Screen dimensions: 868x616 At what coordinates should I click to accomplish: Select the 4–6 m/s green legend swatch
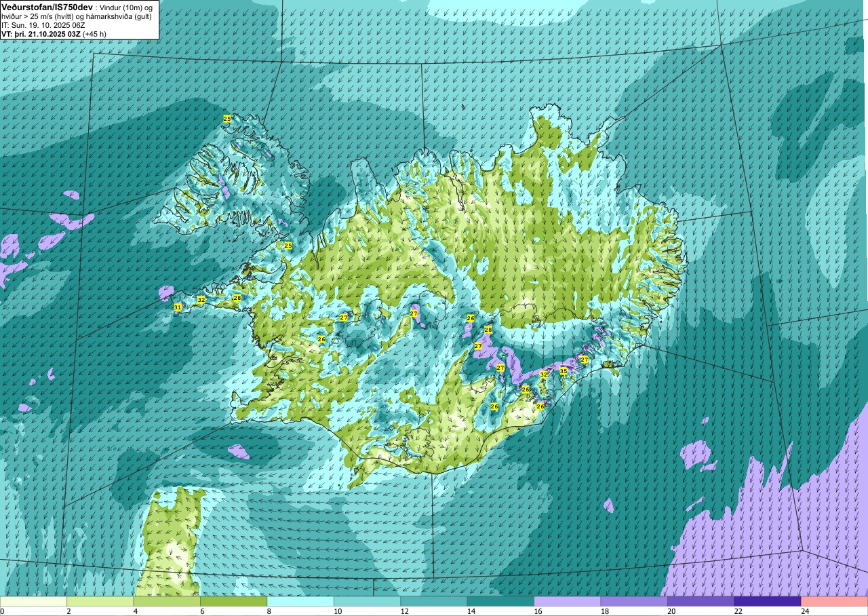(167, 602)
